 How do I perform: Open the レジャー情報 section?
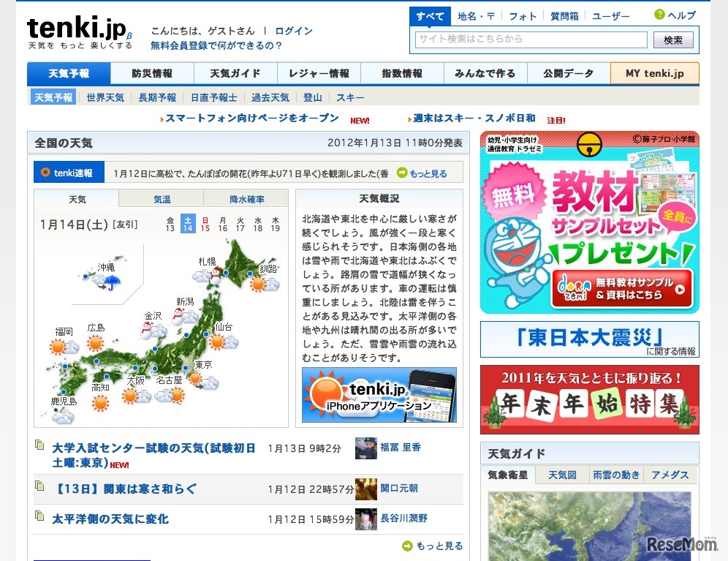319,73
